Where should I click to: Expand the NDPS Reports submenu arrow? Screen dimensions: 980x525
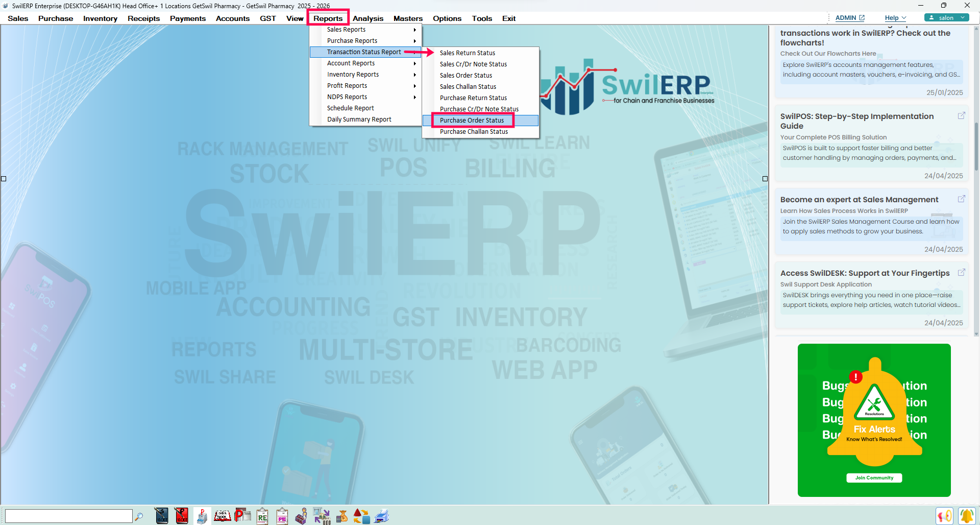[415, 97]
